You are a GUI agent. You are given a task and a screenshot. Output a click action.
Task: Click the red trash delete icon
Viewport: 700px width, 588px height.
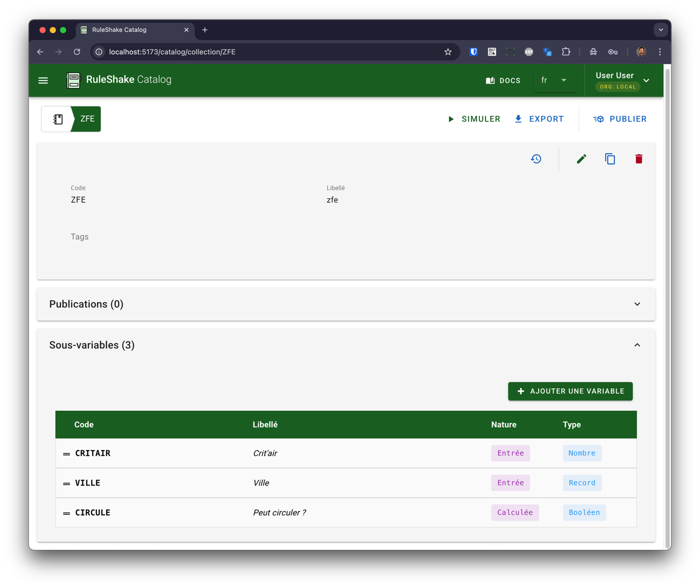[639, 159]
